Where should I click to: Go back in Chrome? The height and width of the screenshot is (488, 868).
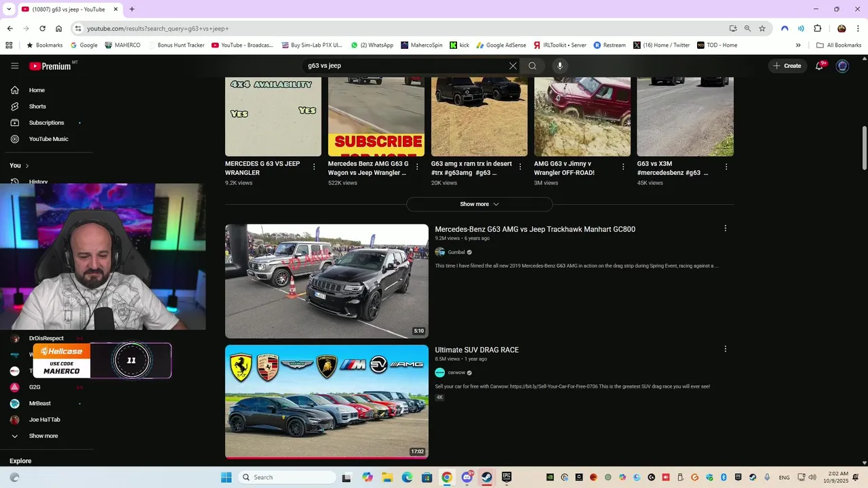9,28
